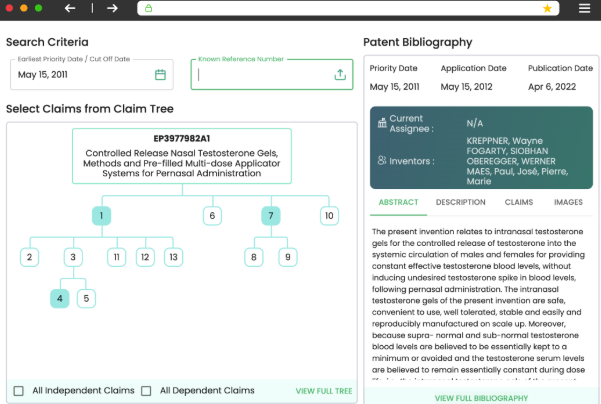The image size is (601, 404).
Task: Click the green padlock icon in address bar
Action: click(149, 8)
